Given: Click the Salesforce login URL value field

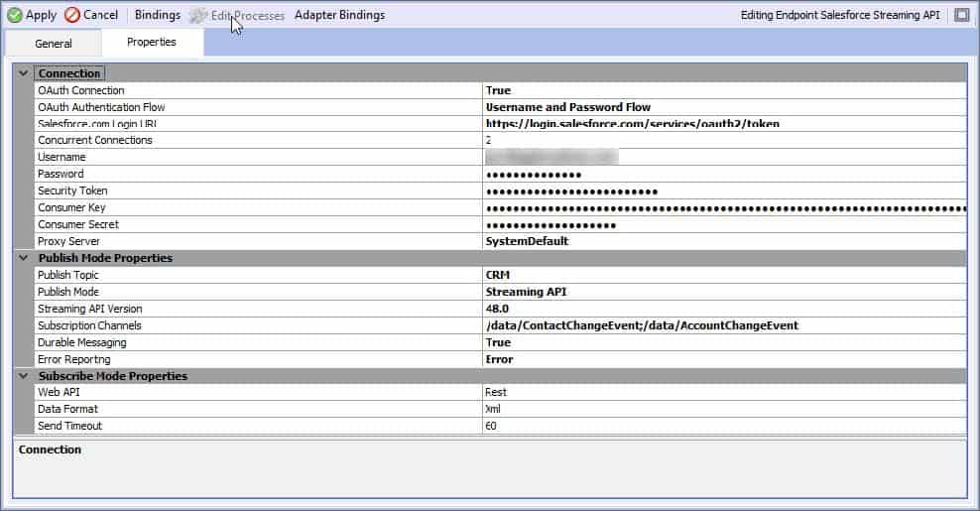Looking at the screenshot, I should pyautogui.click(x=724, y=124).
